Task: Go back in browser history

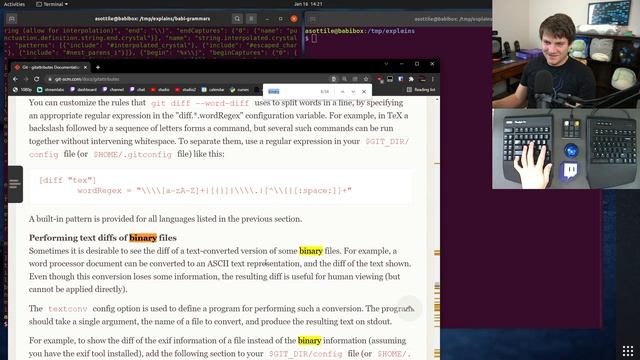Action: pos(15,79)
